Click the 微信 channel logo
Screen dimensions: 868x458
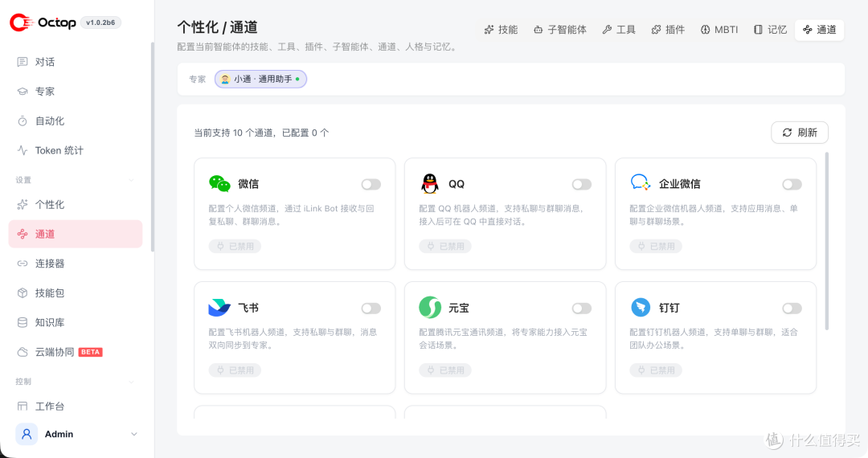point(219,184)
